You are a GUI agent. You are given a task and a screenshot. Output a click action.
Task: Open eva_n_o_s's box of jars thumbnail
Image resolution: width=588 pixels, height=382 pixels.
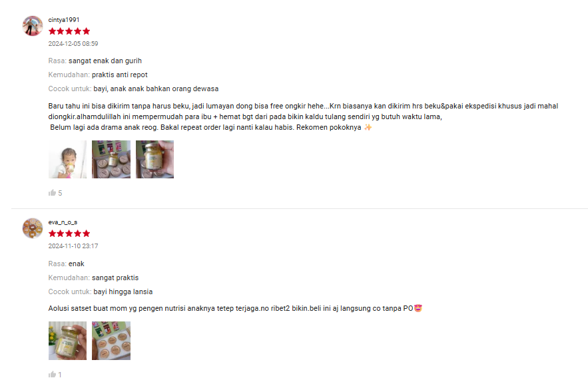111,340
